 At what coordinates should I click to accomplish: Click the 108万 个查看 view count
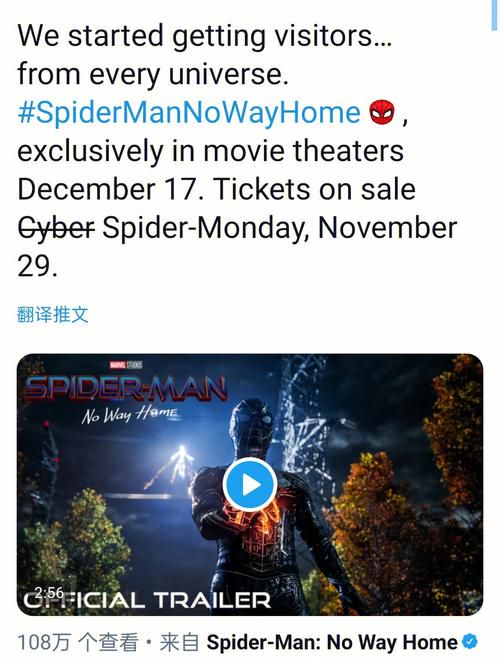78,642
